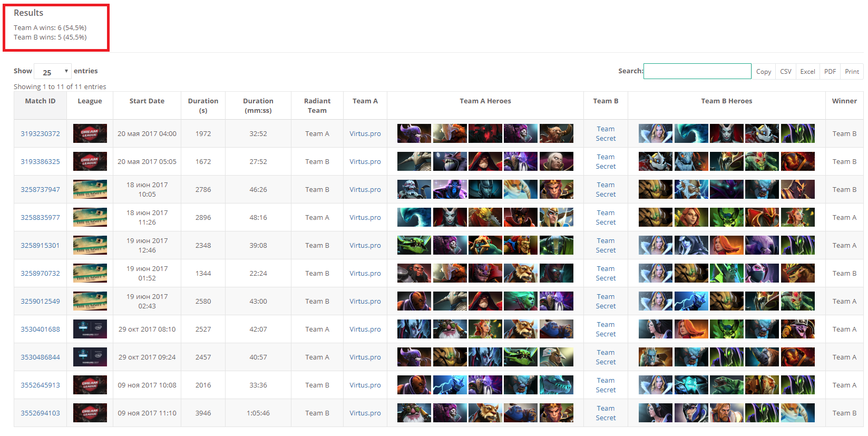Select The Summit logo in match 3258915301 row
This screenshot has width=868, height=436.
point(90,245)
